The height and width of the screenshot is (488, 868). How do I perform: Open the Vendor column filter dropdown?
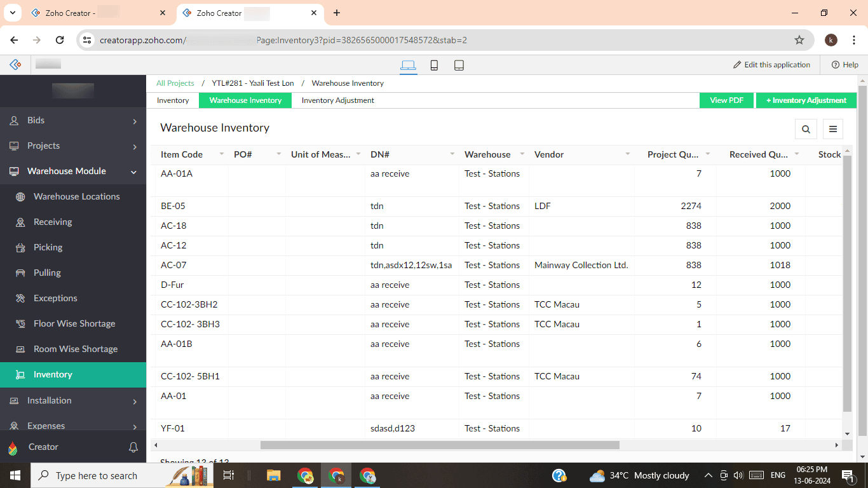click(x=628, y=154)
